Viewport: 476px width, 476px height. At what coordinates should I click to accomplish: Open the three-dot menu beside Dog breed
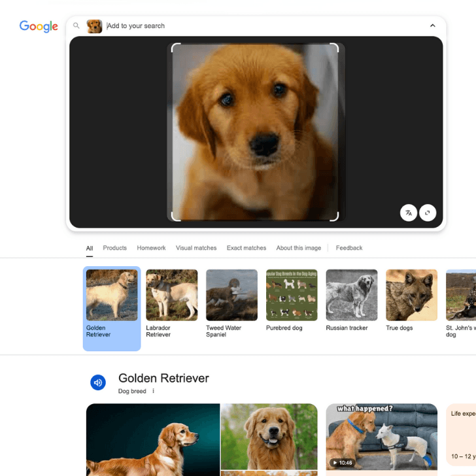pos(153,391)
